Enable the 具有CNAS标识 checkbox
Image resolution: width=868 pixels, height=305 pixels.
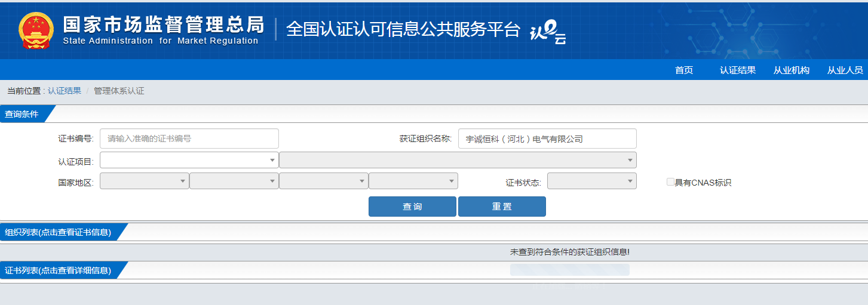[x=670, y=182]
